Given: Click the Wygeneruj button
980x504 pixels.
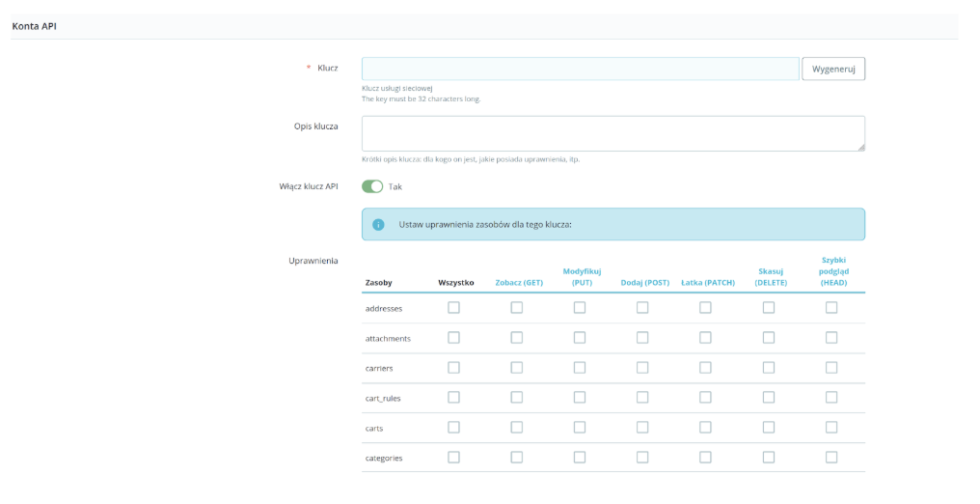Looking at the screenshot, I should pyautogui.click(x=833, y=69).
